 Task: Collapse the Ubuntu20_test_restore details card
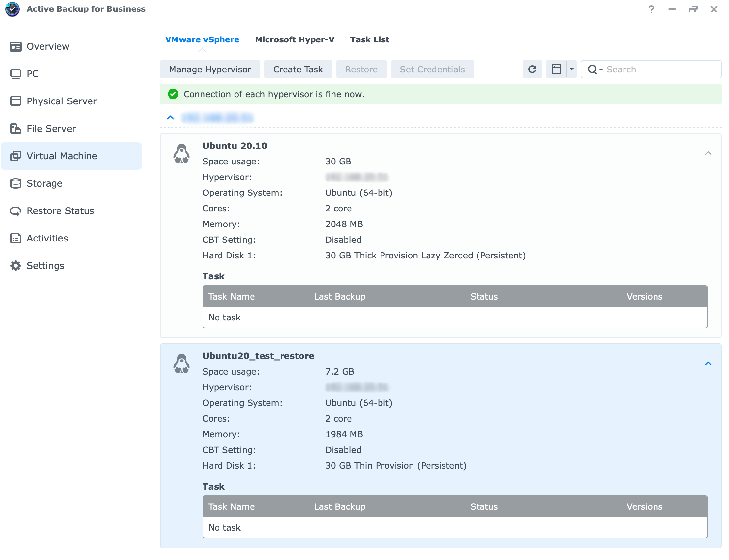708,363
